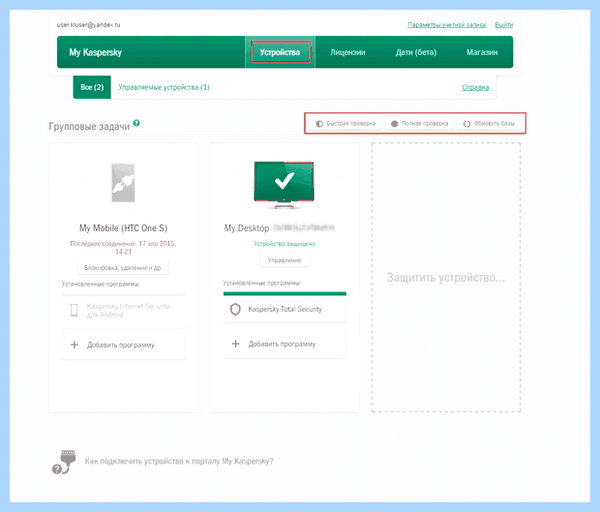This screenshot has height=512, width=600.
Task: Open the Магазин tab
Action: (x=482, y=52)
